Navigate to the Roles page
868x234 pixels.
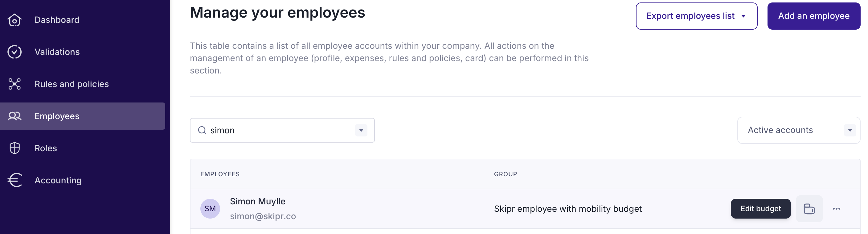[46, 148]
